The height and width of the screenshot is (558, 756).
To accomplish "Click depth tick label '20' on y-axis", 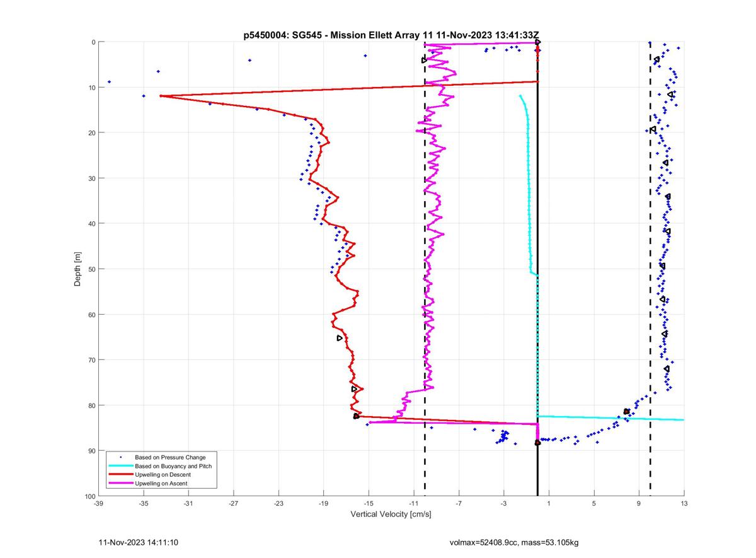I will [91, 133].
